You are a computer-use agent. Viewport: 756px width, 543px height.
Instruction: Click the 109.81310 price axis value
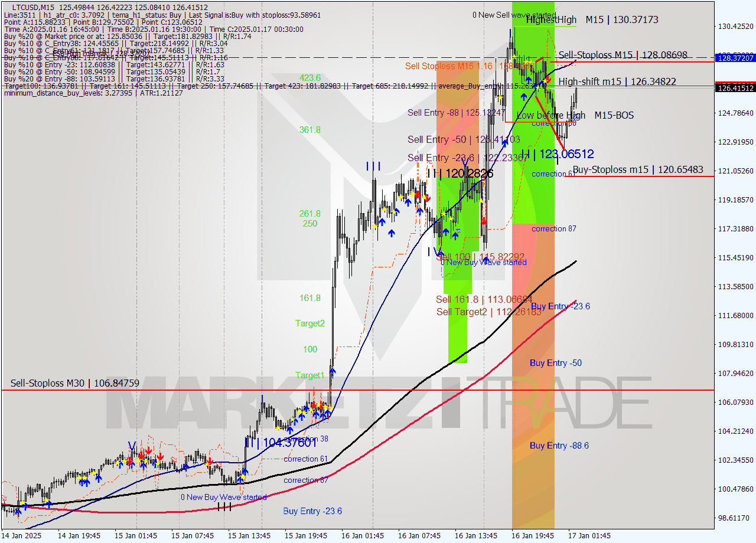[735, 345]
